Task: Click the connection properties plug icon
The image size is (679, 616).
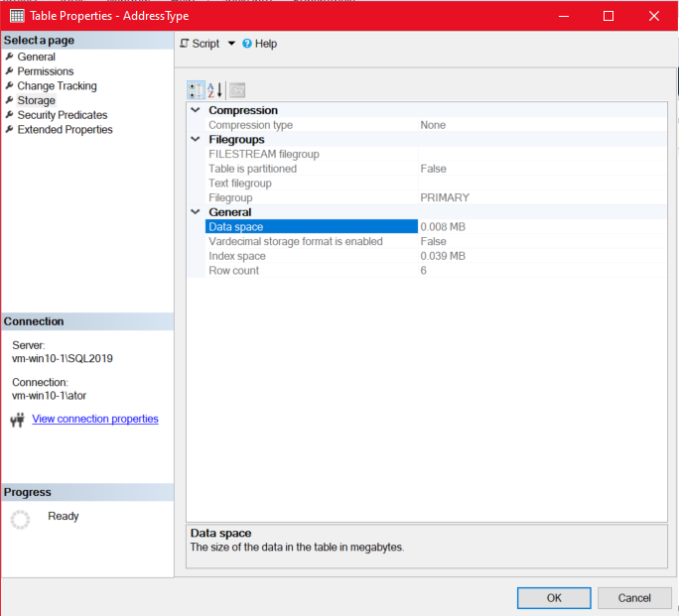Action: 17,420
